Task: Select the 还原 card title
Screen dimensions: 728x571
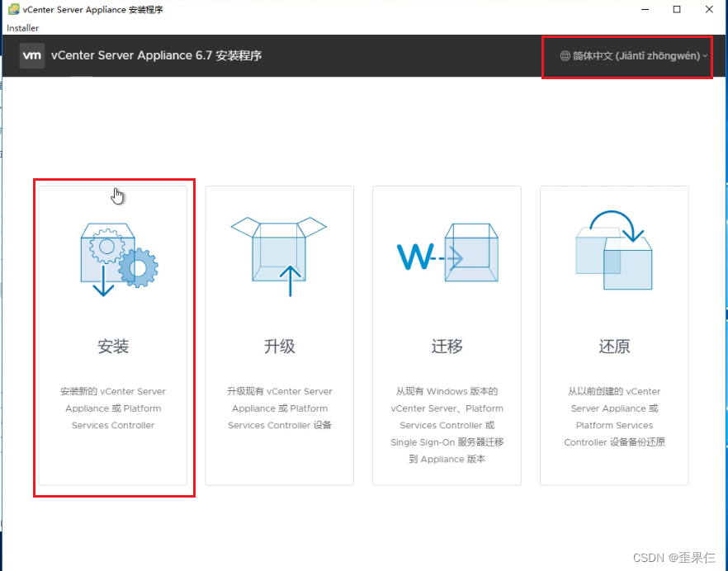Action: (x=614, y=347)
